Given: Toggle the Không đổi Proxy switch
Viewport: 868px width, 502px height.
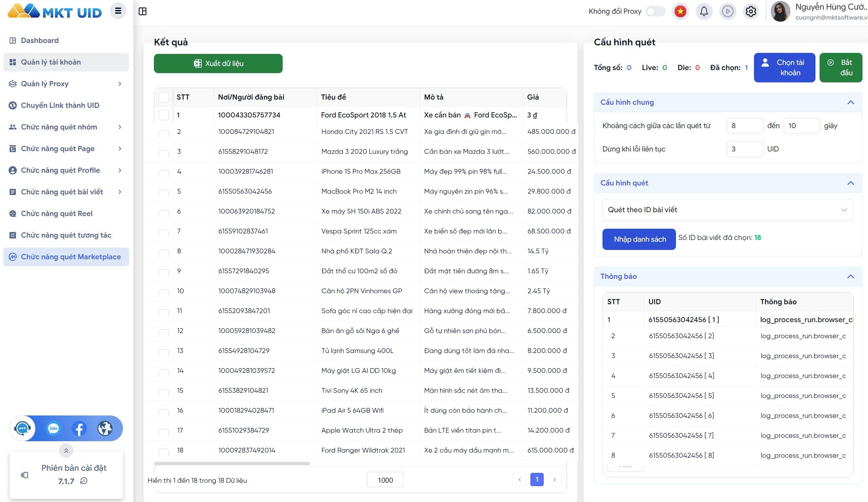Looking at the screenshot, I should pos(655,11).
